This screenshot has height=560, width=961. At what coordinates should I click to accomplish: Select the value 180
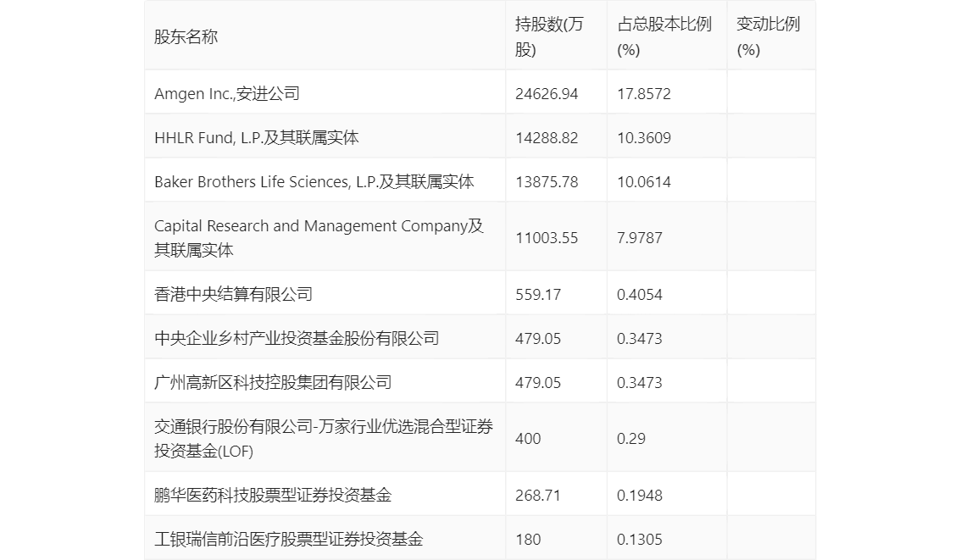(528, 540)
